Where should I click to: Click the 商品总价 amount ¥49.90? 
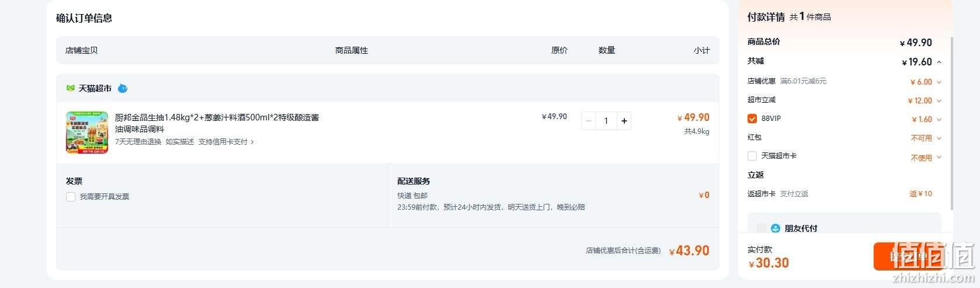916,43
